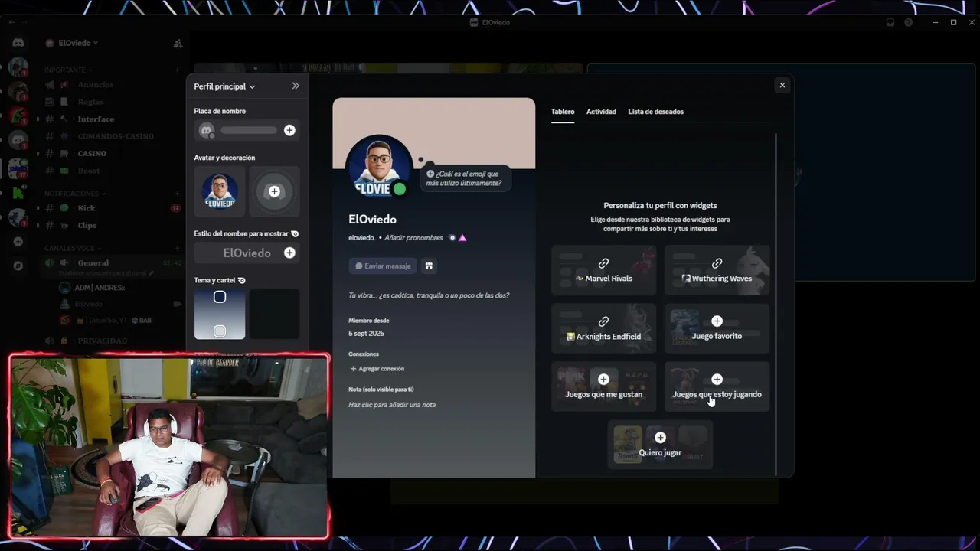The width and height of the screenshot is (980, 551).
Task: Click the Add a Server plus icon
Action: [x=18, y=242]
